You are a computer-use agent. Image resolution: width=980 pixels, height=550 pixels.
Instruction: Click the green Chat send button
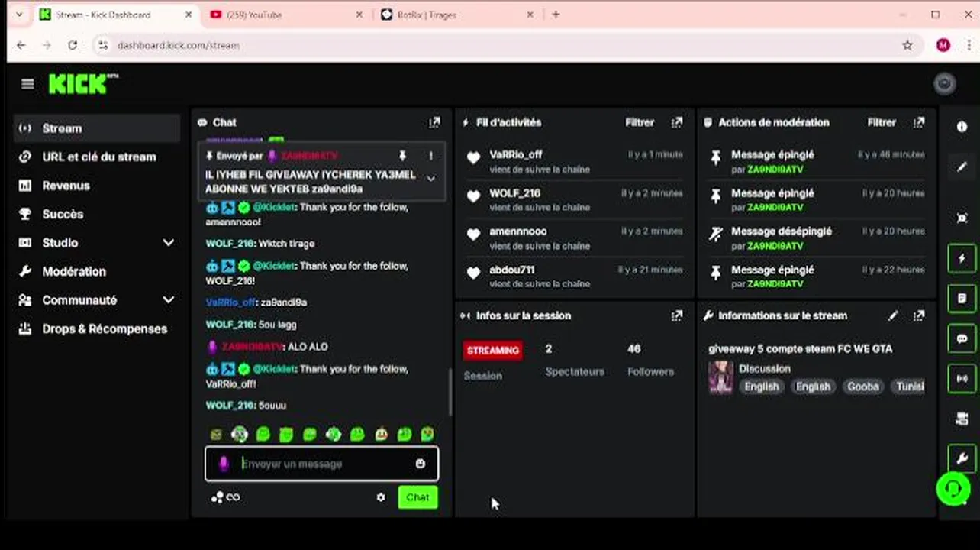tap(417, 497)
